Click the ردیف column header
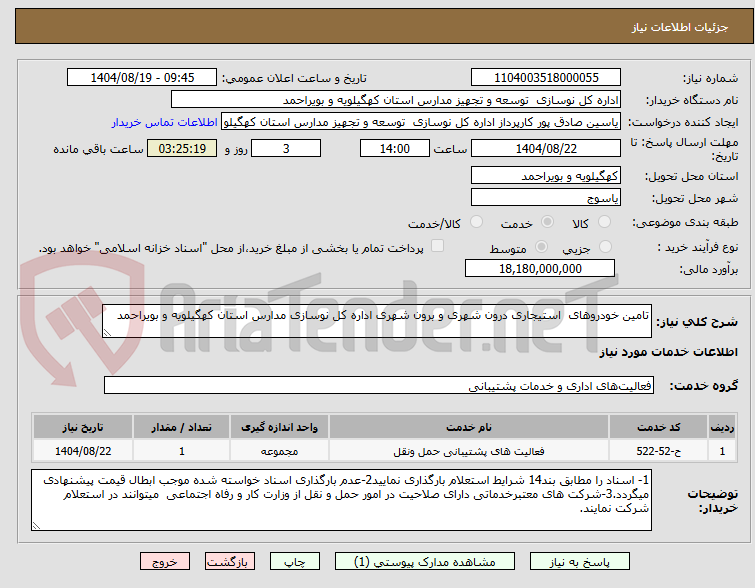Screen dimensions: 755x588 722,427
